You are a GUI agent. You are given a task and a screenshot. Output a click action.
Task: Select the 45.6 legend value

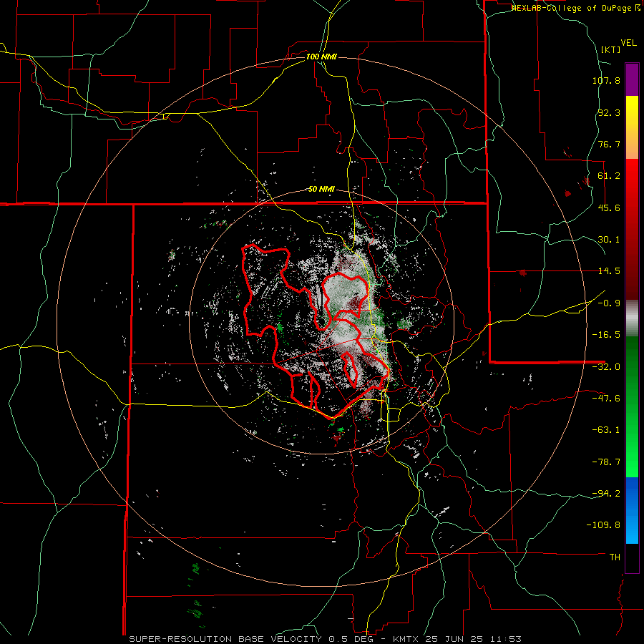[609, 208]
